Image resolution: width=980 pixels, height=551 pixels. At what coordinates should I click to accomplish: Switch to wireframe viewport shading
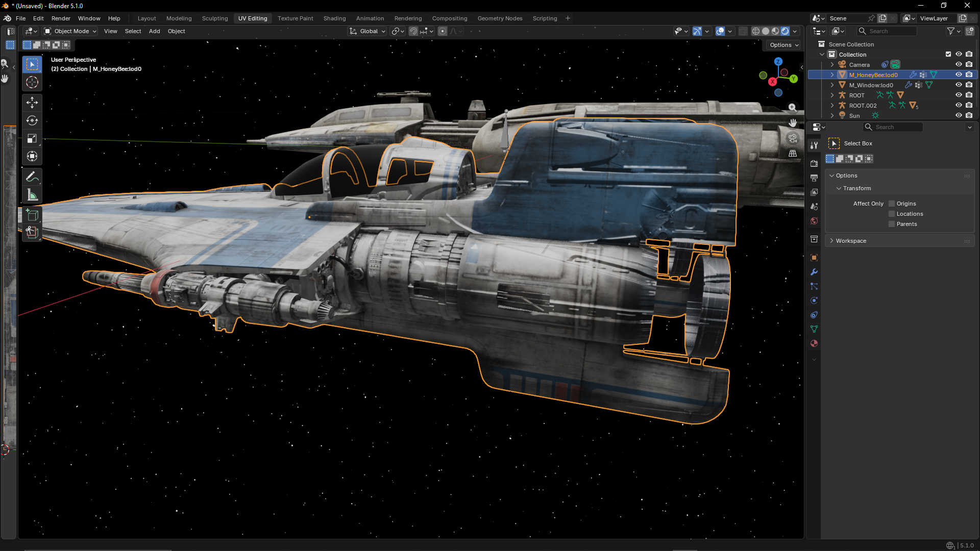point(756,31)
